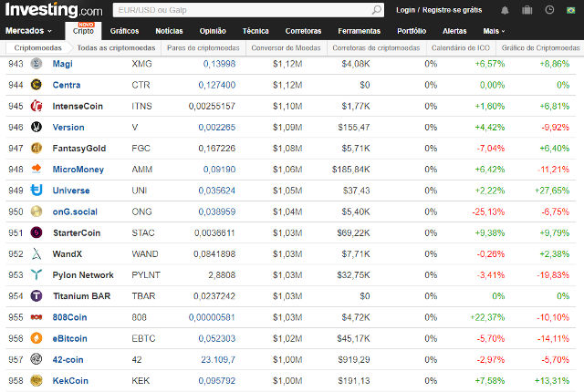Viewport: 584px width, 392px height.
Task: Click price 23.109,7 of 42-coin
Action: click(218, 360)
